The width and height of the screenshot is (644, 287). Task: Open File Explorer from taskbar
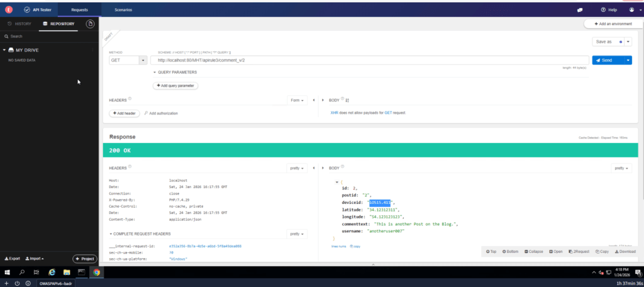point(67,272)
